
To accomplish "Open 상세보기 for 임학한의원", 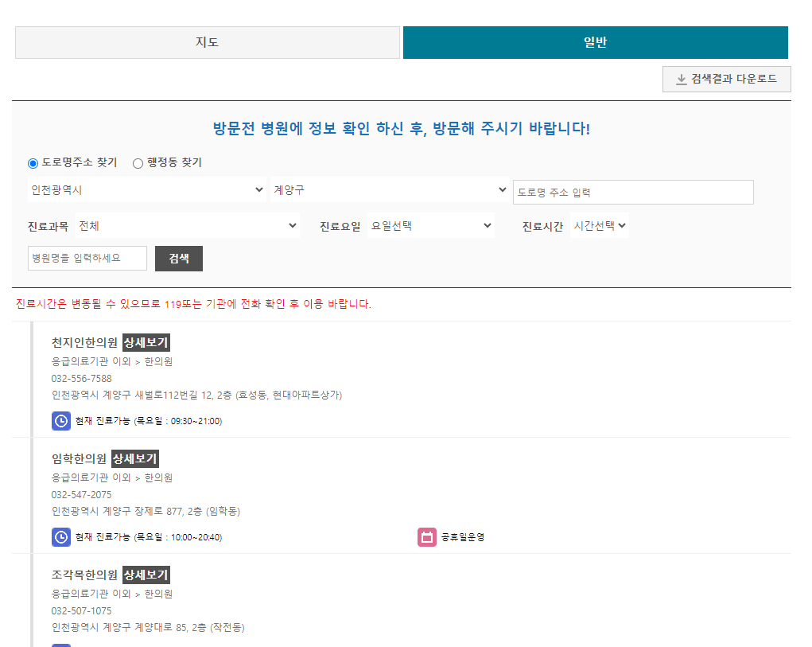I will (x=134, y=458).
